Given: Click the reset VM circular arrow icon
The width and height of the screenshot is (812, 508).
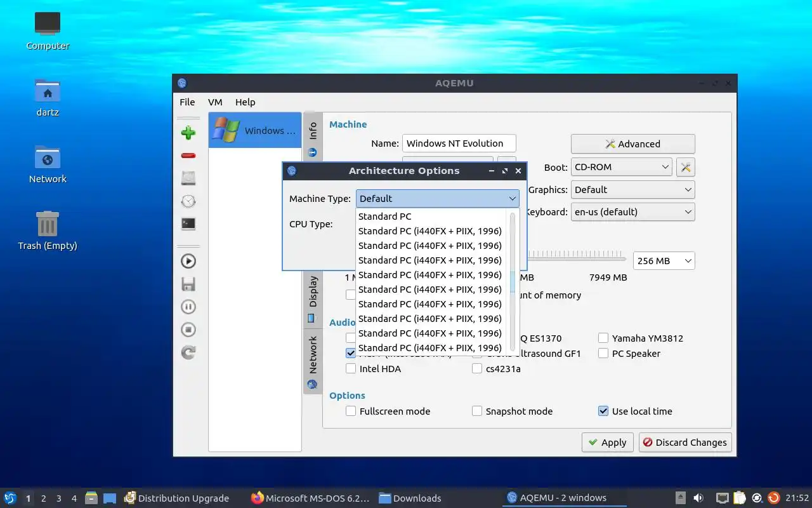Looking at the screenshot, I should point(188,352).
